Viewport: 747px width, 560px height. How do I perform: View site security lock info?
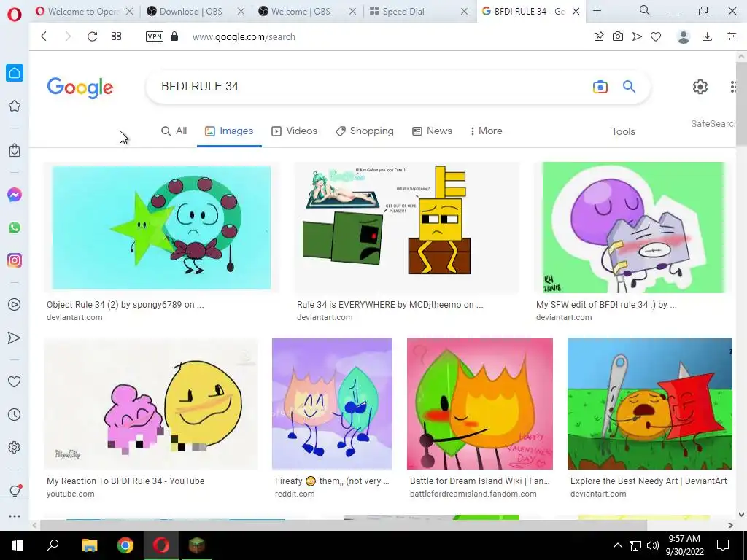coord(174,36)
